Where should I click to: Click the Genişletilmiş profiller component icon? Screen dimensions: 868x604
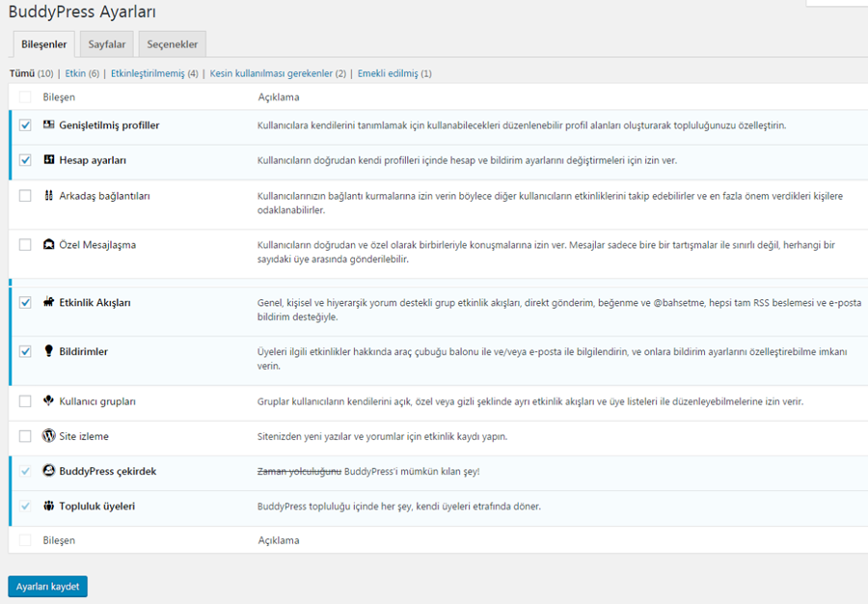[49, 124]
